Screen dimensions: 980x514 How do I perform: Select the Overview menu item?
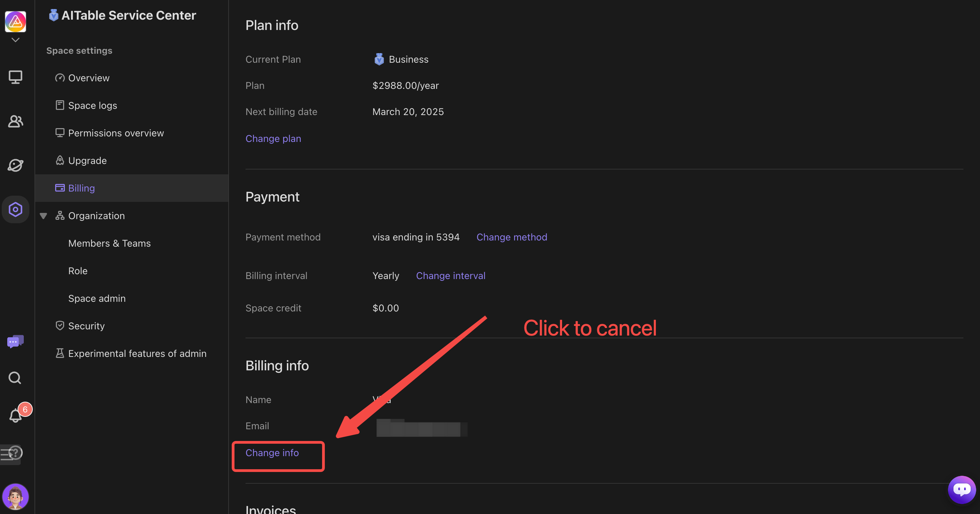tap(88, 77)
